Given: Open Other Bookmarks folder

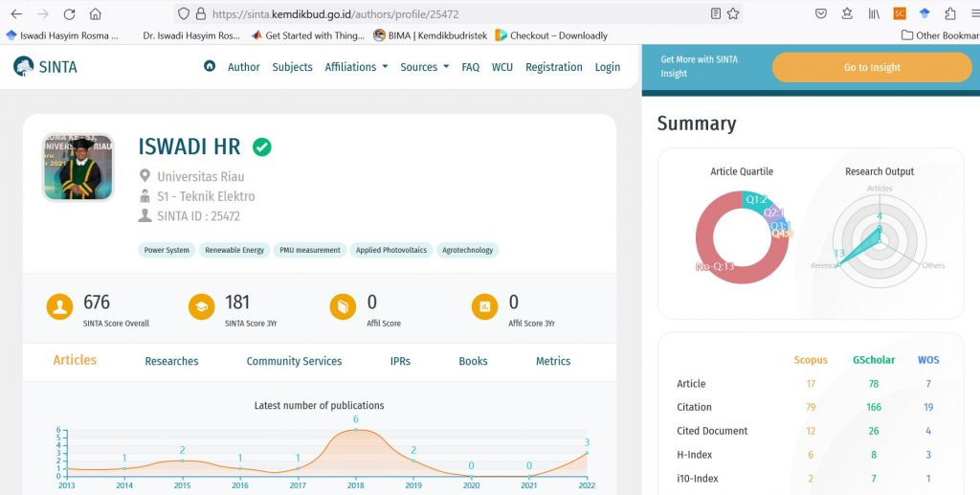Looking at the screenshot, I should pyautogui.click(x=940, y=35).
